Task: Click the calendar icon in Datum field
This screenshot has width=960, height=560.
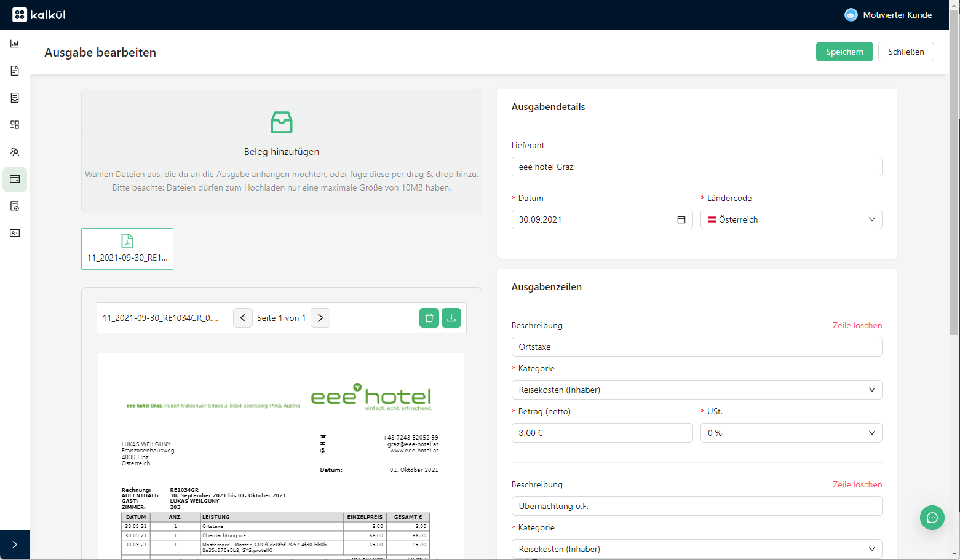Action: pyautogui.click(x=681, y=219)
